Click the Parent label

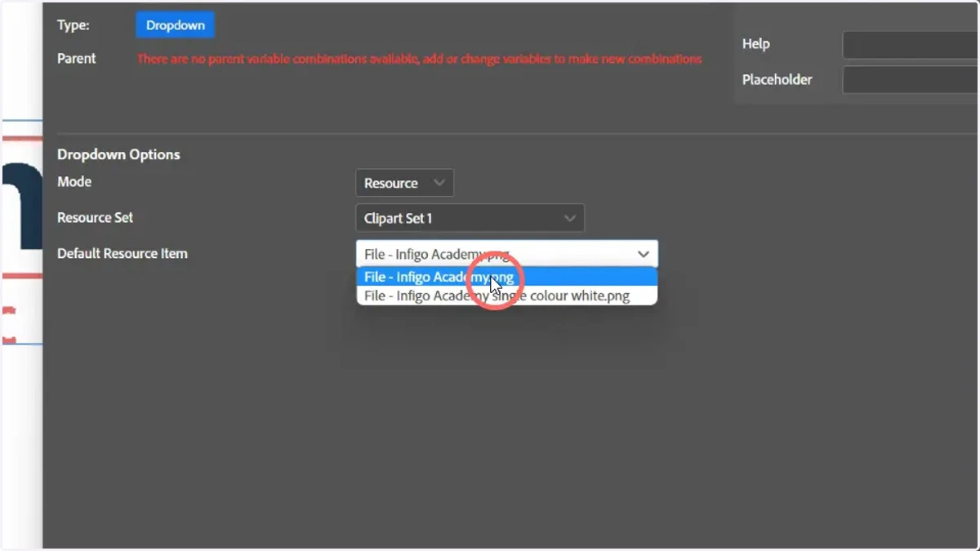click(x=77, y=59)
